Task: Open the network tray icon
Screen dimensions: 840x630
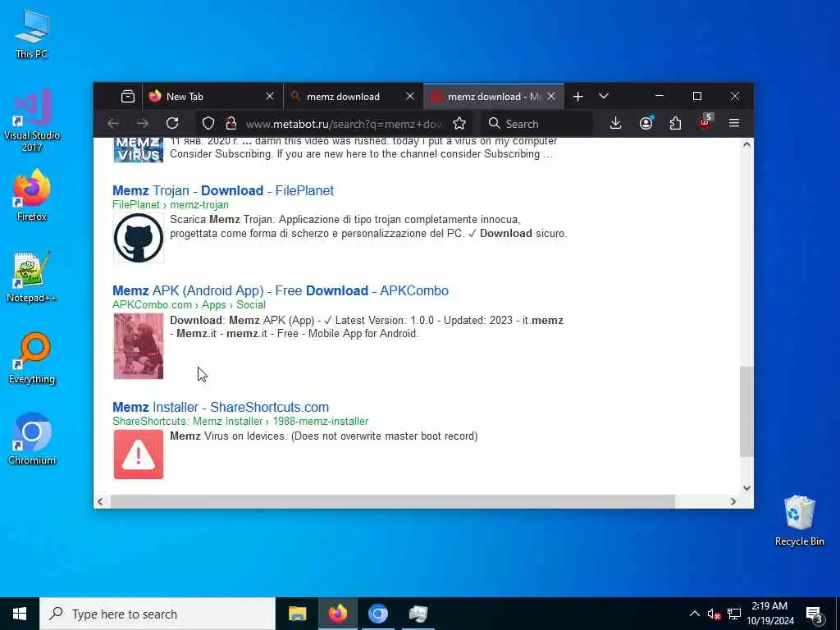Action: click(734, 614)
